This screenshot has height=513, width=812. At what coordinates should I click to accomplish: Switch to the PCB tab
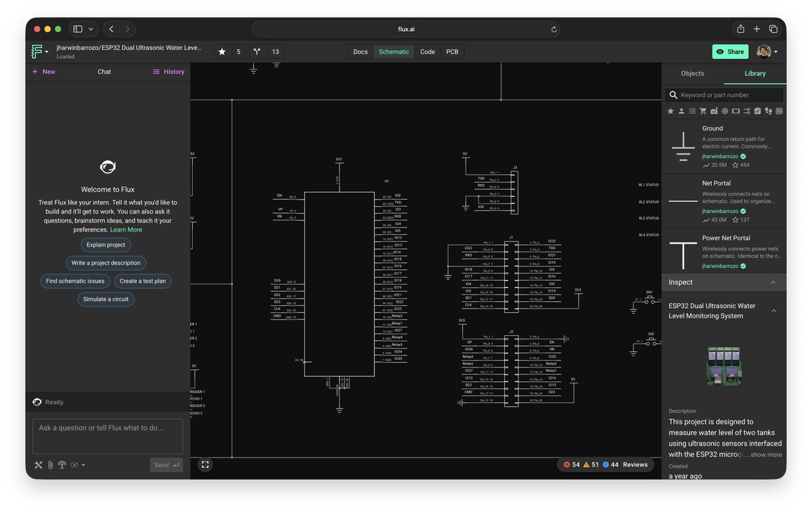tap(452, 51)
